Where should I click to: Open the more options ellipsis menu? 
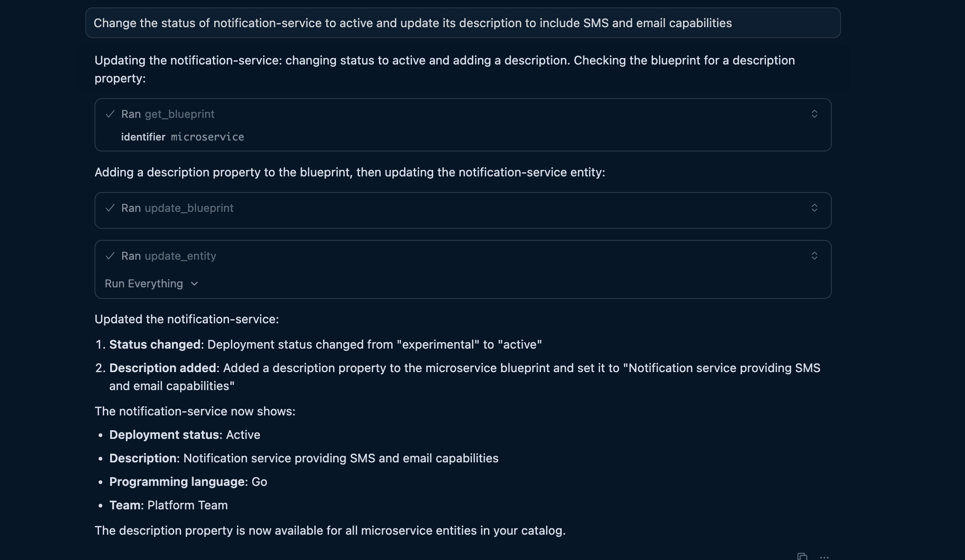[x=824, y=557]
